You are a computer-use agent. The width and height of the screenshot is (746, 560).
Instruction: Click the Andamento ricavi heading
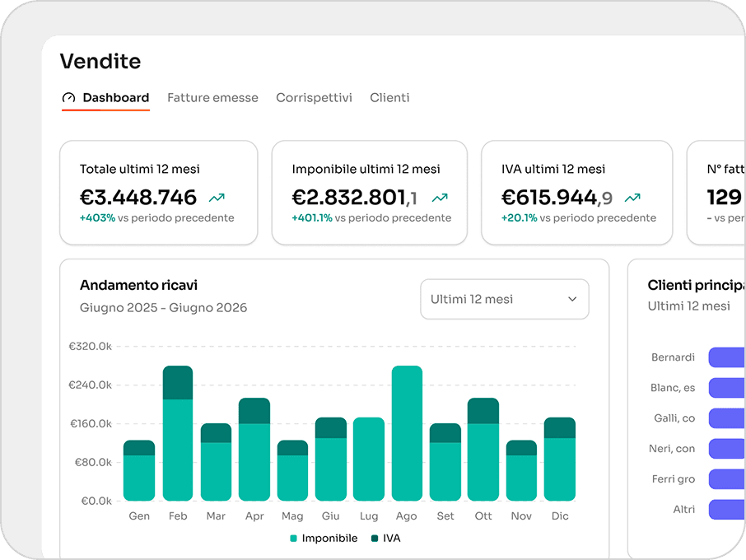point(138,285)
